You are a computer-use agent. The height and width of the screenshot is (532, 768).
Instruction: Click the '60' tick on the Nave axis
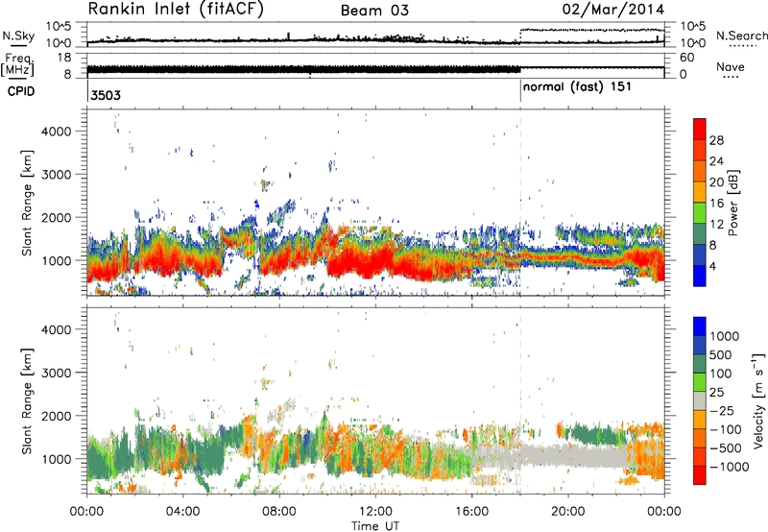coord(687,58)
